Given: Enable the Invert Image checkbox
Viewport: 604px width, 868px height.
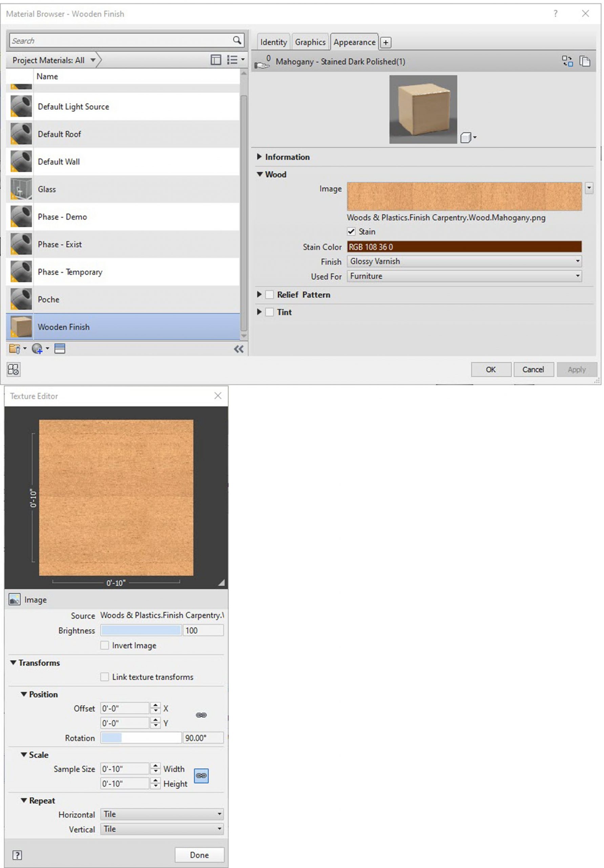Looking at the screenshot, I should [105, 645].
